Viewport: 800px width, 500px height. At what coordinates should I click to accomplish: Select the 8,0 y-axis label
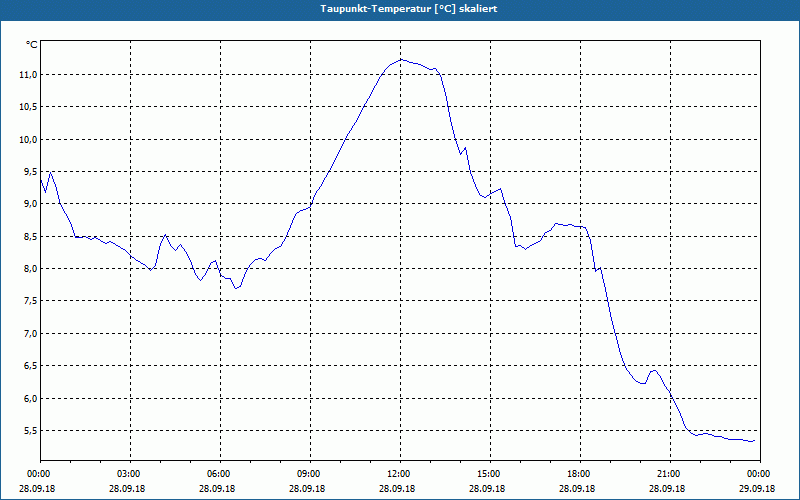(30, 269)
